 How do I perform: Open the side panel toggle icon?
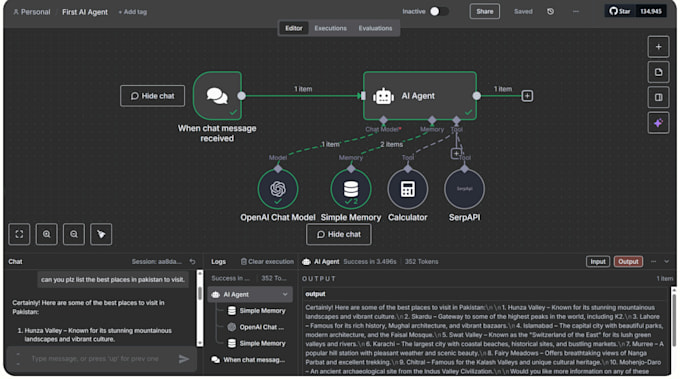click(x=658, y=97)
